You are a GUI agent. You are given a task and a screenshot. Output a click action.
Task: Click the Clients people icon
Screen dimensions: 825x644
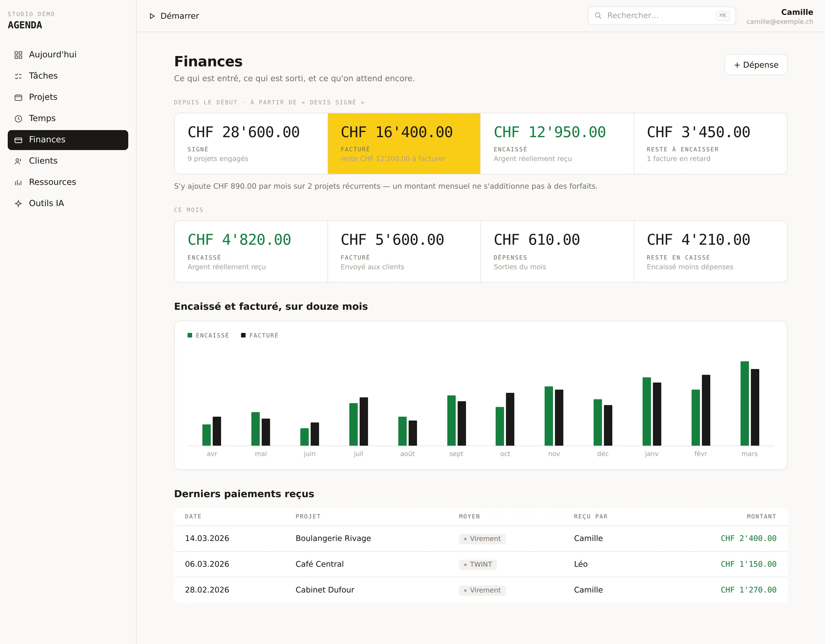tap(18, 161)
